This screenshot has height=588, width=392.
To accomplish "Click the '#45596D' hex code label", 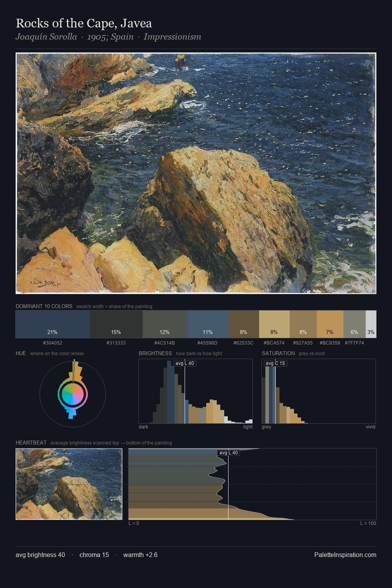I will pyautogui.click(x=208, y=343).
